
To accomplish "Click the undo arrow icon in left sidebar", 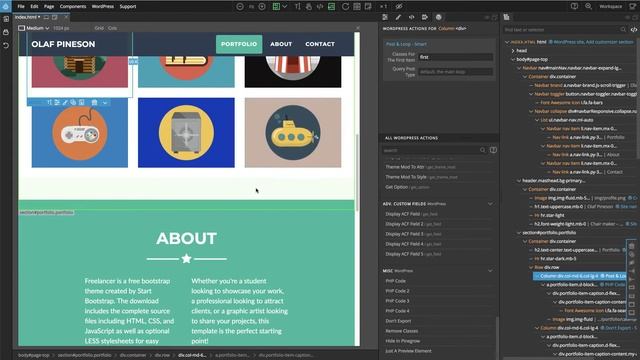I will (x=6, y=45).
